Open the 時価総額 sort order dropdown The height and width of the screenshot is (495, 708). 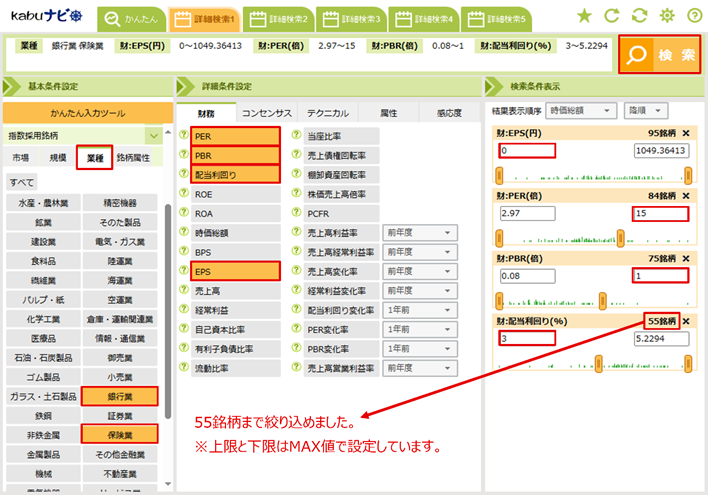point(580,110)
